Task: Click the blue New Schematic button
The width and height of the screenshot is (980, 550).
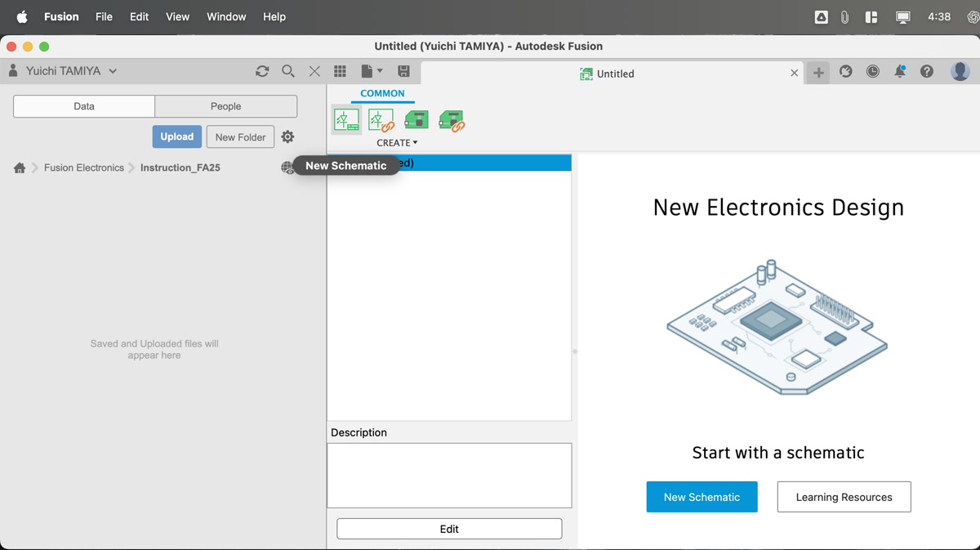Action: tap(702, 497)
